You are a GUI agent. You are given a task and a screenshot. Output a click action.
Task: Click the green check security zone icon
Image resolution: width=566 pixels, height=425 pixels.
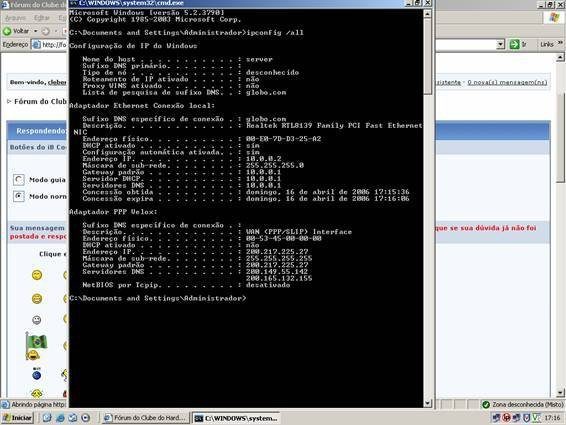pos(486,404)
